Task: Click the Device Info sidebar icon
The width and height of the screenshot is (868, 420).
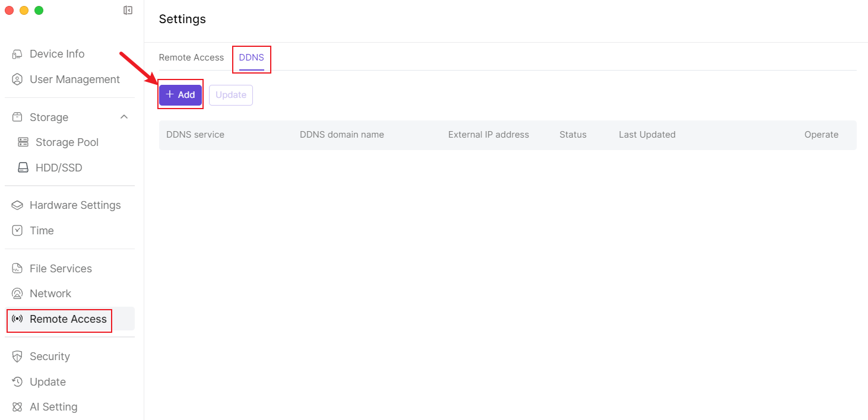Action: pyautogui.click(x=18, y=54)
